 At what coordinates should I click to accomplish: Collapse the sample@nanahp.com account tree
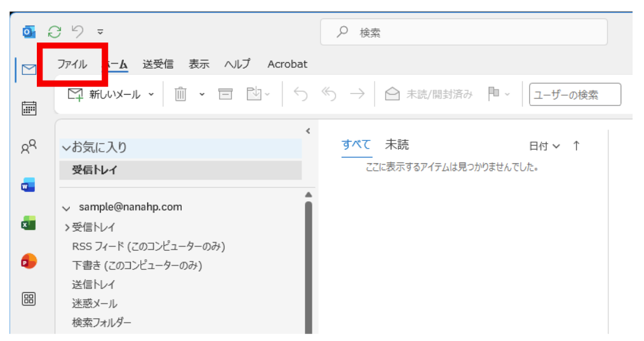[x=65, y=208]
